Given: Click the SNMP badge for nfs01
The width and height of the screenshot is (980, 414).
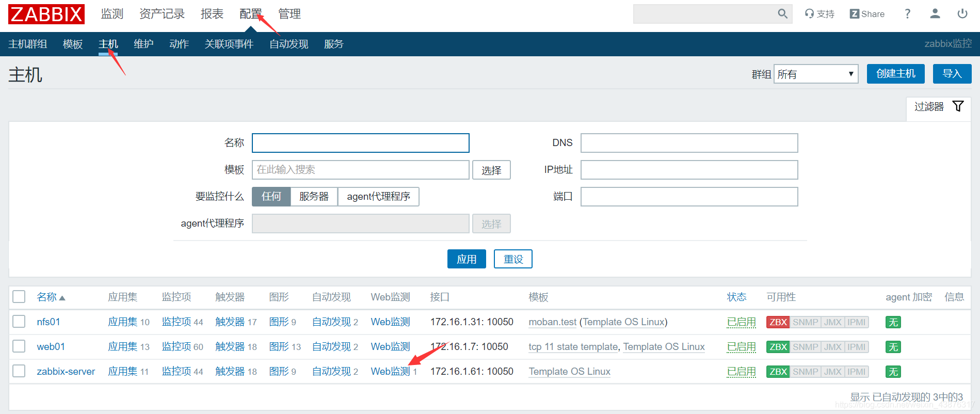Looking at the screenshot, I should pyautogui.click(x=805, y=322).
